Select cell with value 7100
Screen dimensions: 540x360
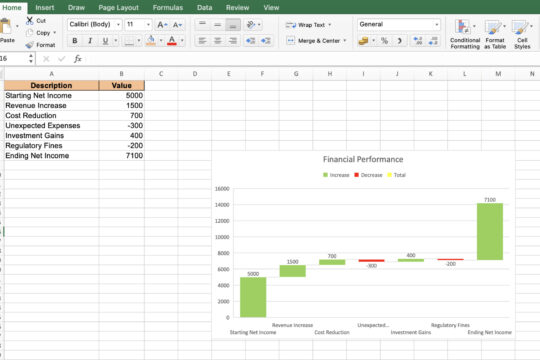click(x=122, y=156)
